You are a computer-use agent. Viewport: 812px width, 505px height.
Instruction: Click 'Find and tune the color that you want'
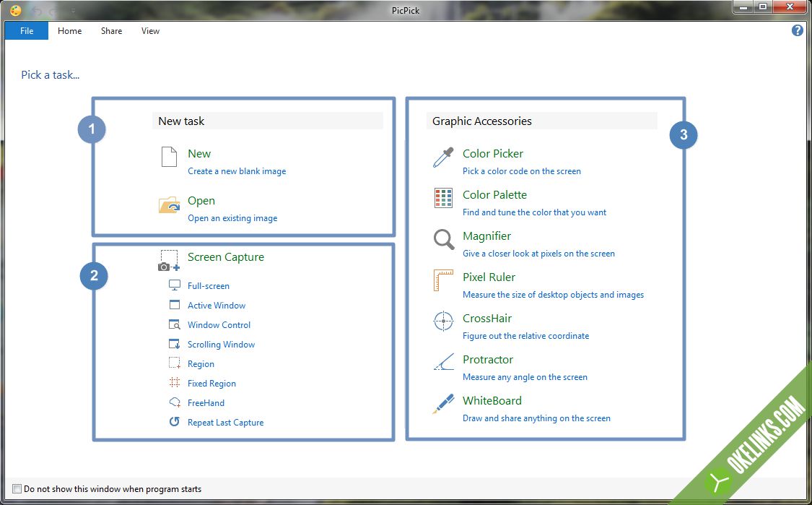click(x=534, y=212)
